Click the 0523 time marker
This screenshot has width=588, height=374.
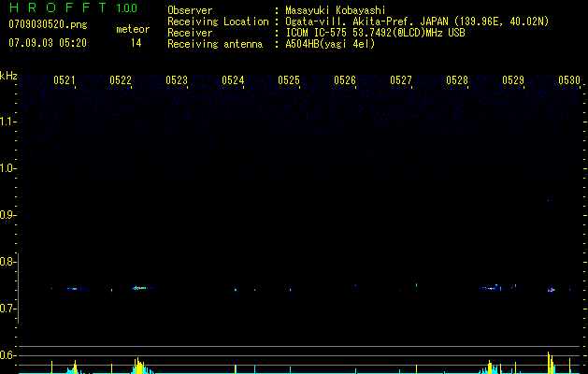177,80
